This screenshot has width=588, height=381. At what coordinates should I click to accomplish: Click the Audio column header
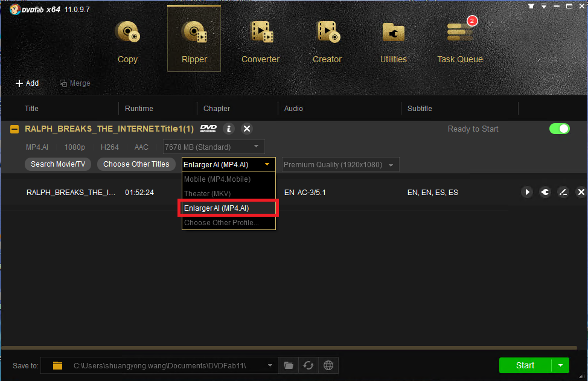[x=293, y=108]
